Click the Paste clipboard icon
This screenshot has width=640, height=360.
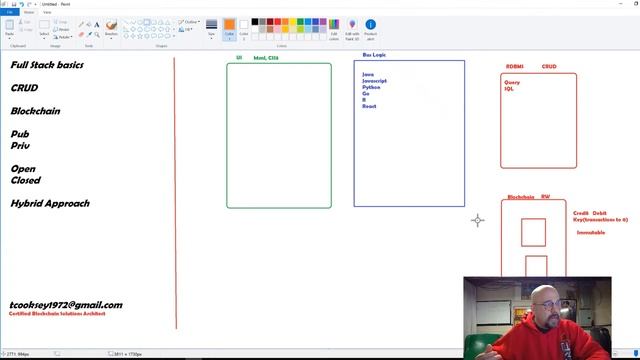9,25
